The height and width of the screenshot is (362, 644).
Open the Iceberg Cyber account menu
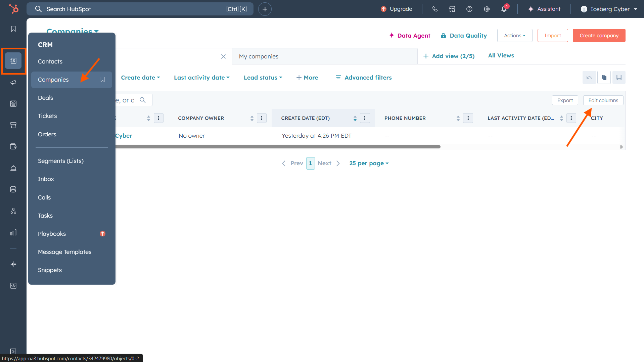(x=609, y=9)
